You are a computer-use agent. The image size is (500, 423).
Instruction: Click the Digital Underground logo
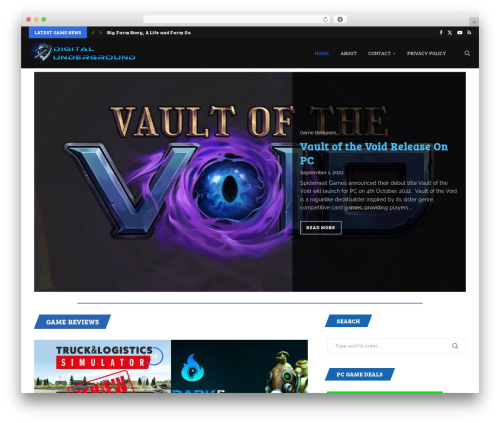coord(82,53)
